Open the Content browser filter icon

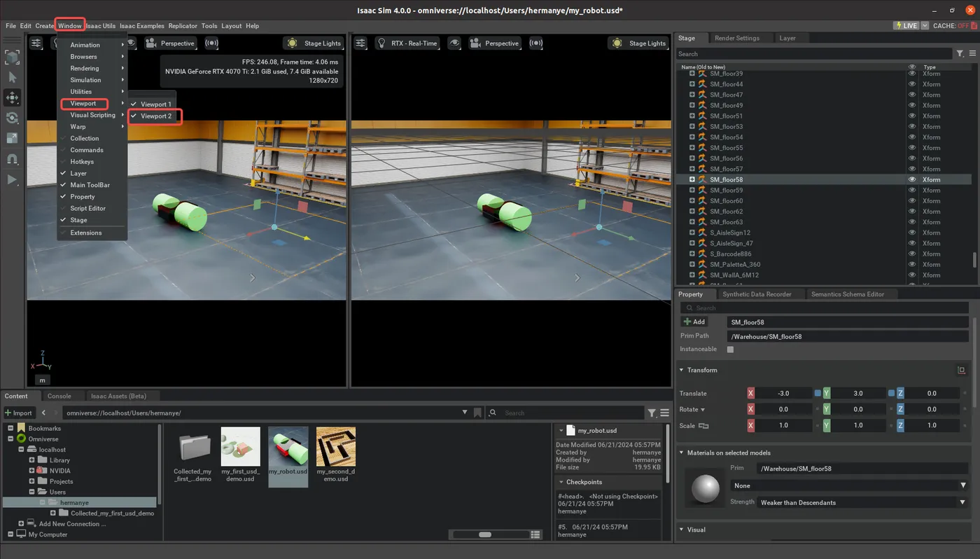[652, 413]
